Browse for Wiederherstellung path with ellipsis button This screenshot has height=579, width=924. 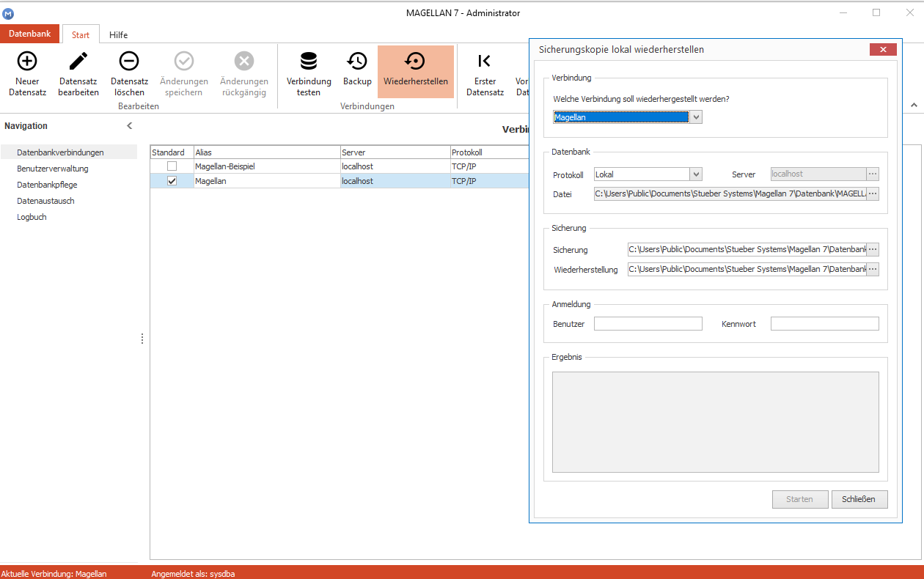coord(873,269)
